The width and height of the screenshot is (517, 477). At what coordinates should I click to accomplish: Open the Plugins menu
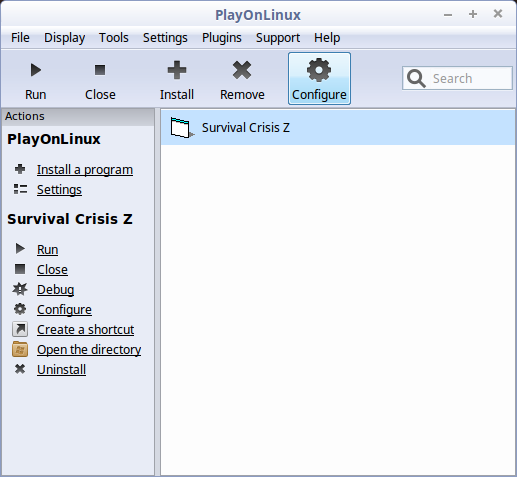point(222,38)
